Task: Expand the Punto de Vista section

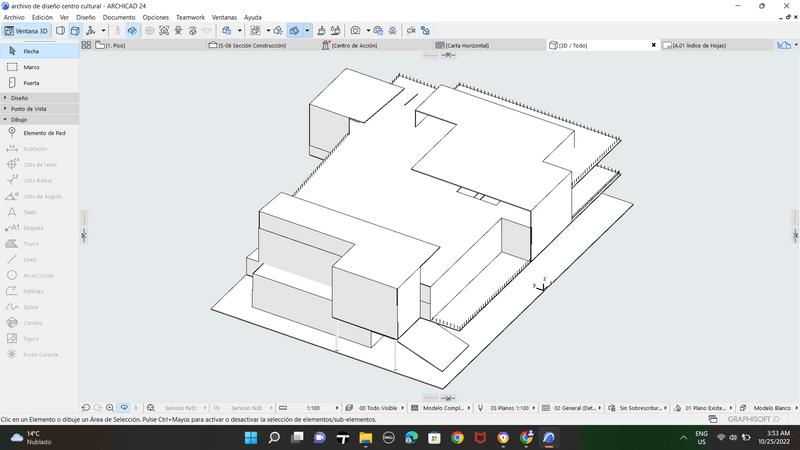Action: tap(28, 109)
